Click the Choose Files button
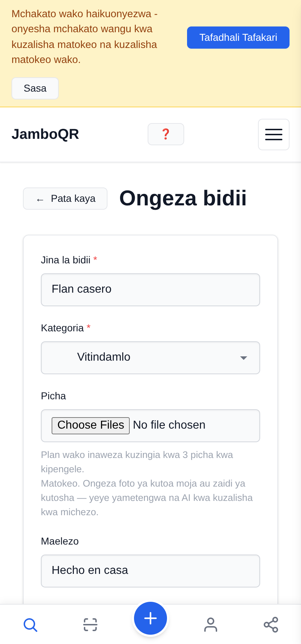Image resolution: width=301 pixels, height=644 pixels. click(x=91, y=425)
